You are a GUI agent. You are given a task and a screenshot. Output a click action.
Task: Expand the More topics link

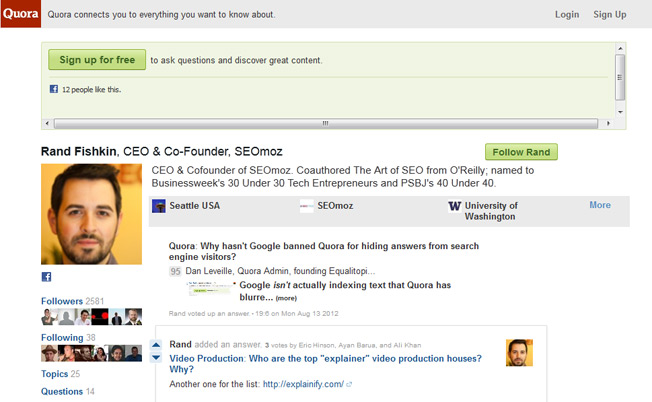(x=599, y=205)
